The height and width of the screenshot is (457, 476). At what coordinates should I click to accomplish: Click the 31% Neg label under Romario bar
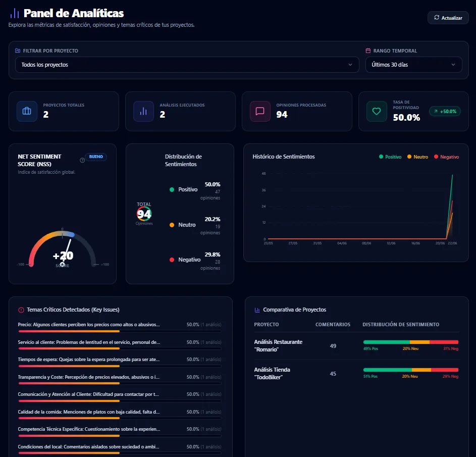451,348
